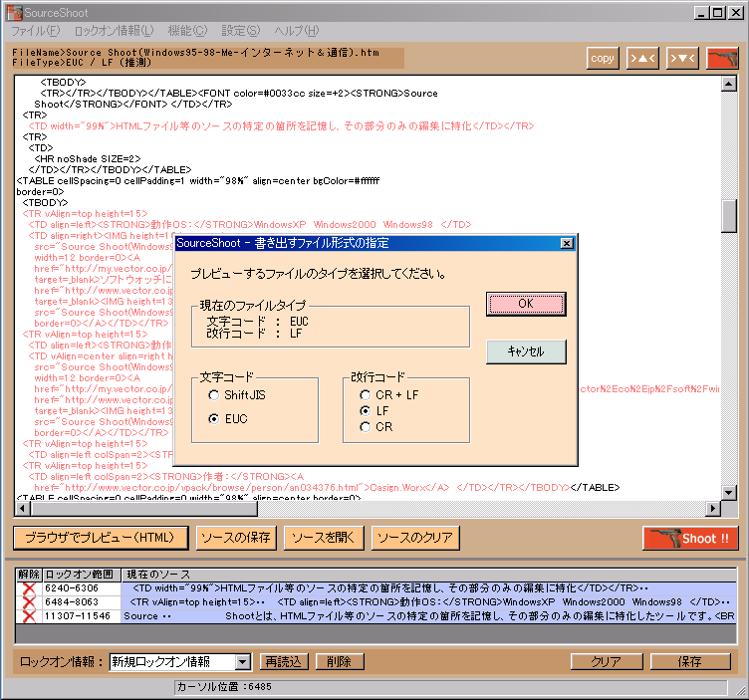Click the 解除 column header
The width and height of the screenshot is (749, 700).
click(x=29, y=575)
